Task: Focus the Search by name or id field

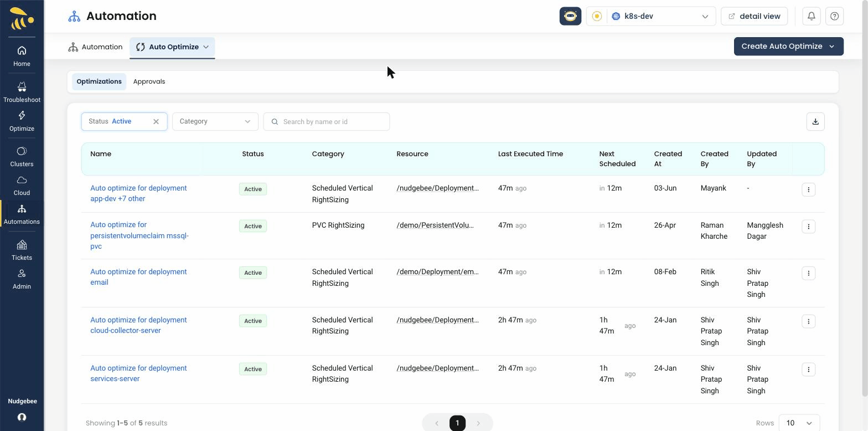Action: tap(327, 121)
